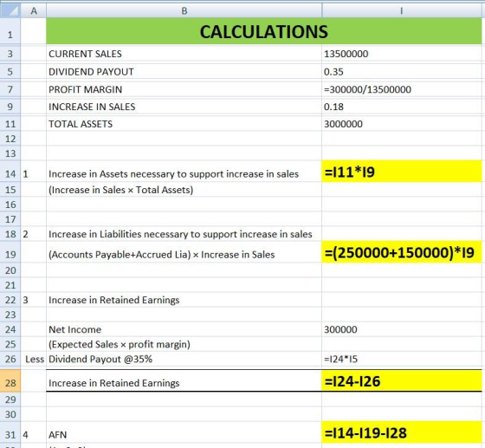Click 'Increase in Liabilities necessary' description cell
485x448 pixels.
[x=184, y=234]
